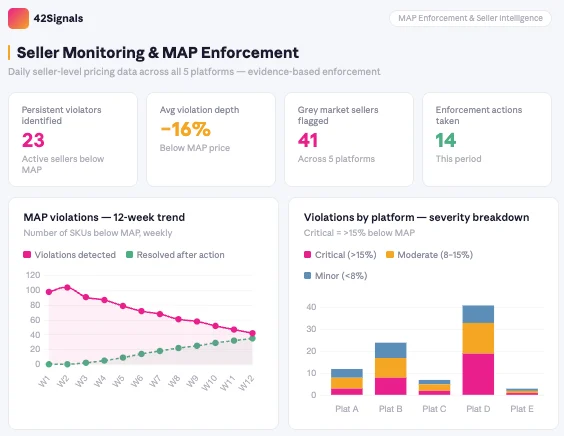The width and height of the screenshot is (564, 436).
Task: Click the Plat A axis label
Action: [347, 409]
